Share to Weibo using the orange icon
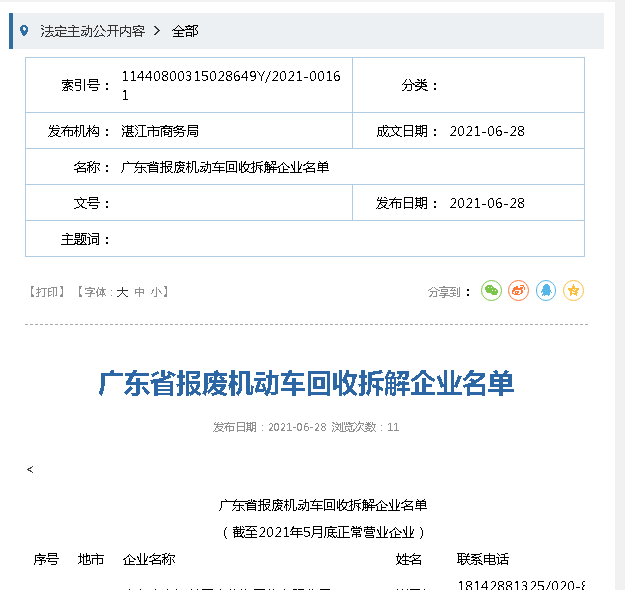Screen dimensions: 625x590 [518, 291]
